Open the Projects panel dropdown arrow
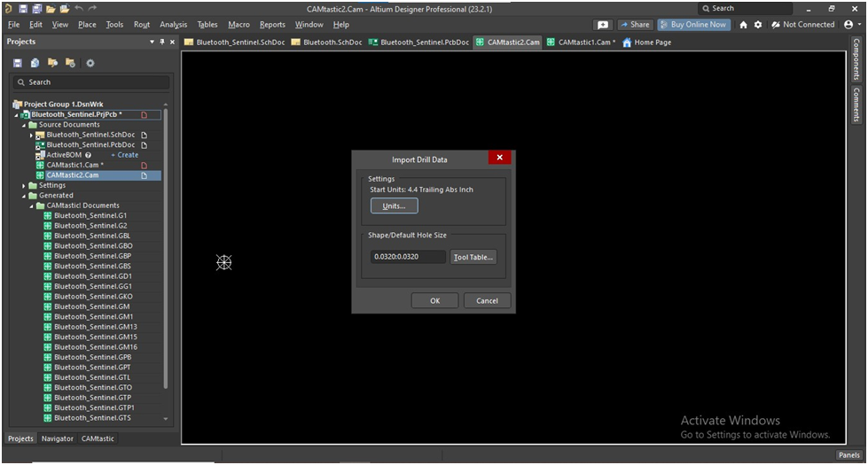This screenshot has width=868, height=465. pyautogui.click(x=152, y=42)
